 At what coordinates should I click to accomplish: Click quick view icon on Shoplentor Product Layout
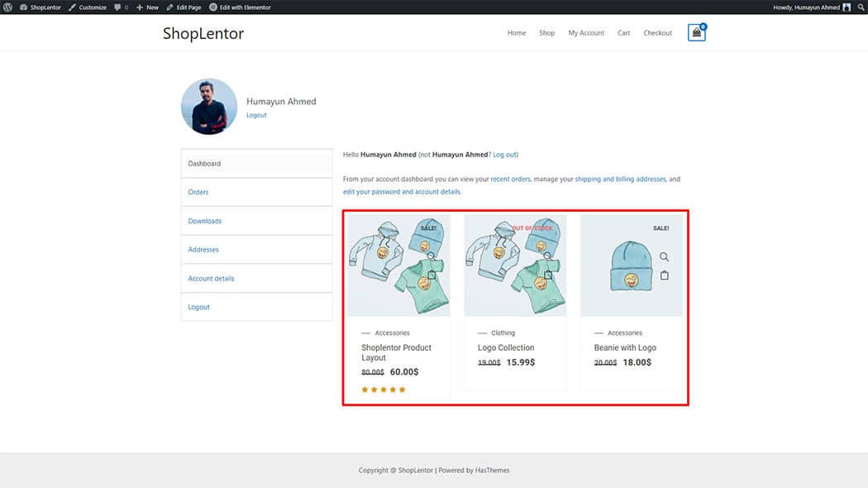(x=432, y=256)
